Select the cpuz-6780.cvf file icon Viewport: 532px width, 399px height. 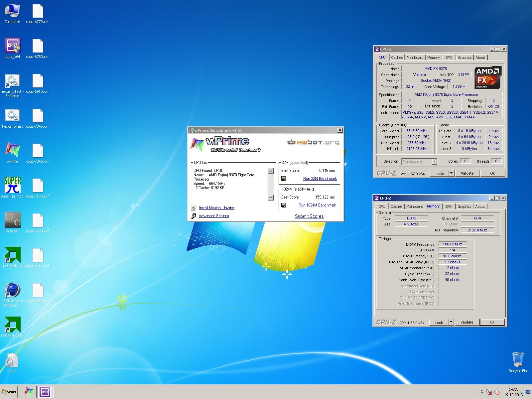pyautogui.click(x=38, y=49)
